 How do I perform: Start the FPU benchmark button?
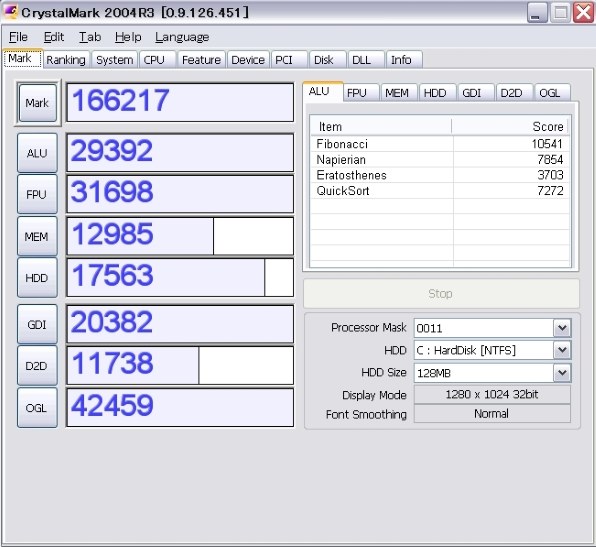[x=37, y=194]
